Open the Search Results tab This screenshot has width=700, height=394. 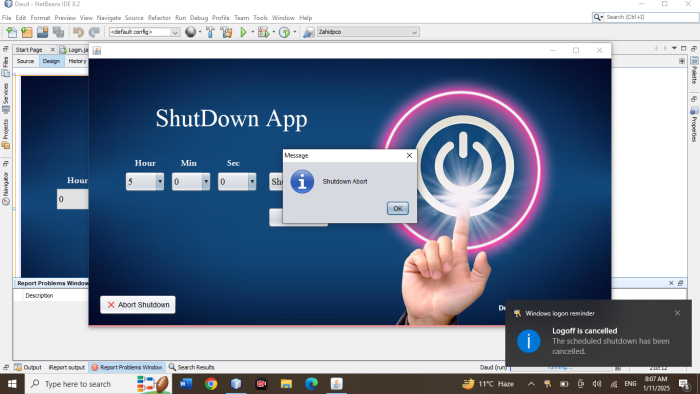click(x=192, y=367)
